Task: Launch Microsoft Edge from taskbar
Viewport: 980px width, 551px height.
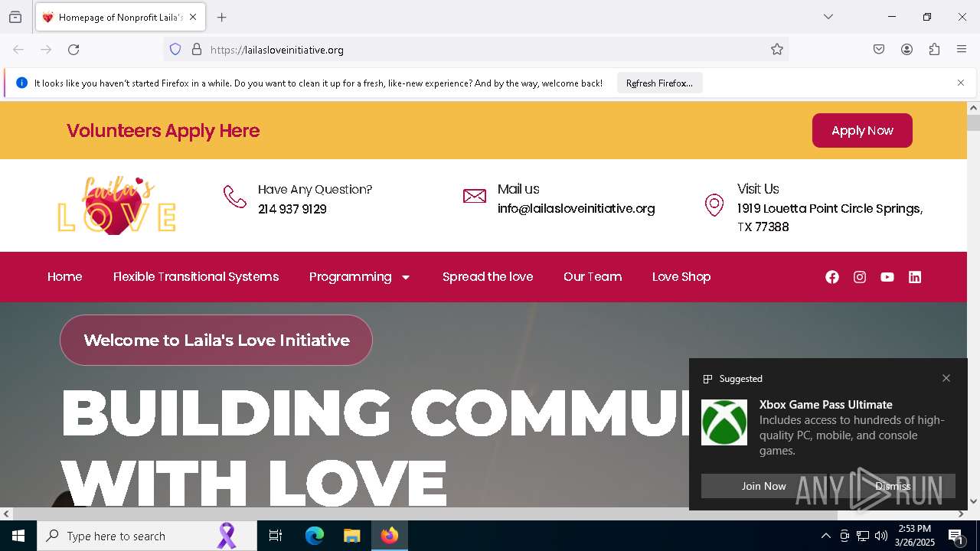Action: point(315,536)
